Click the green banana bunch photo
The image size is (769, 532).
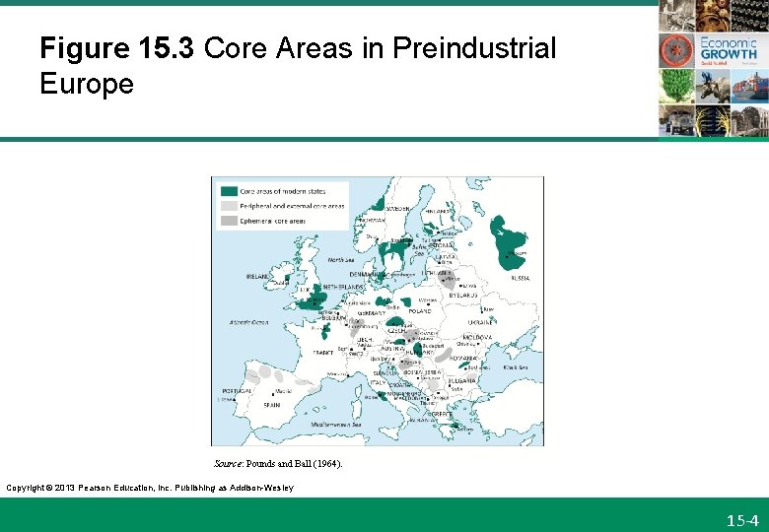pos(676,86)
